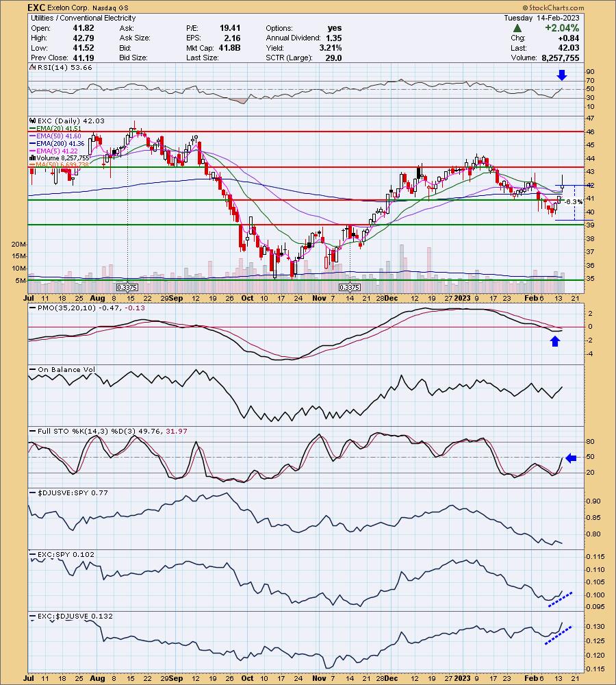616x685 pixels.
Task: Click the On Balance Vol panel label
Action: tap(66, 370)
